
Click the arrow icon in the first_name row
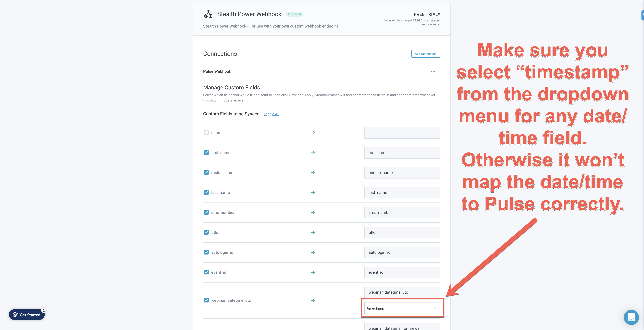(x=313, y=153)
